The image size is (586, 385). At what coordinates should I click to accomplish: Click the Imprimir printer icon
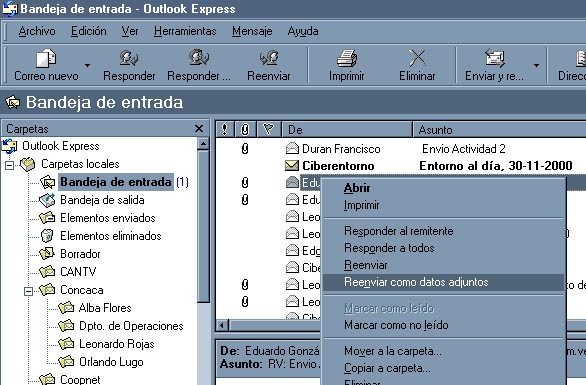(x=346, y=58)
